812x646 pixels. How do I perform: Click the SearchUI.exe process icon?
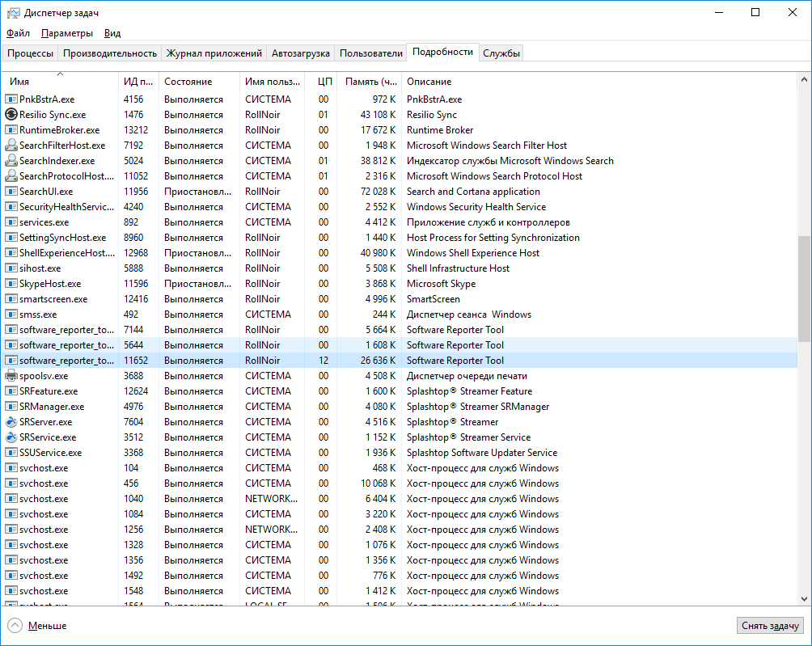coord(11,192)
